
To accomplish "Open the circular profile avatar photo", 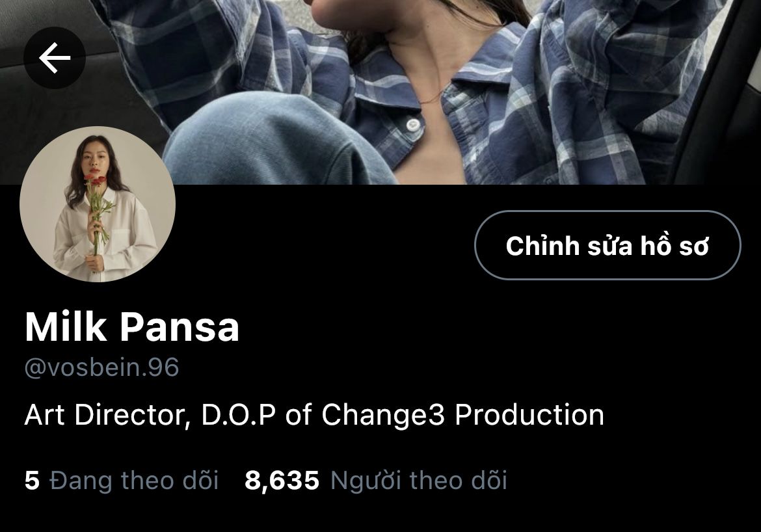I will click(98, 204).
